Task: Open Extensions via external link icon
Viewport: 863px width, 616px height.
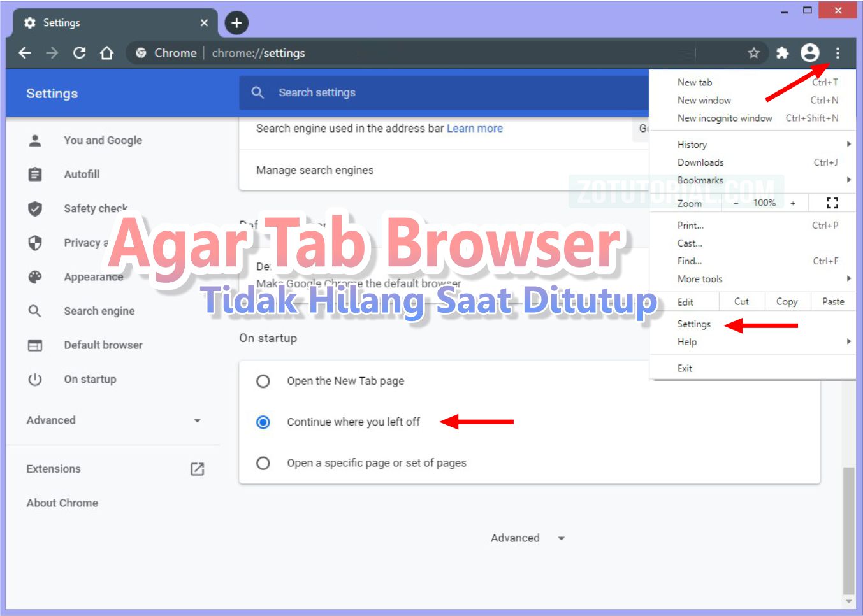Action: pos(197,469)
